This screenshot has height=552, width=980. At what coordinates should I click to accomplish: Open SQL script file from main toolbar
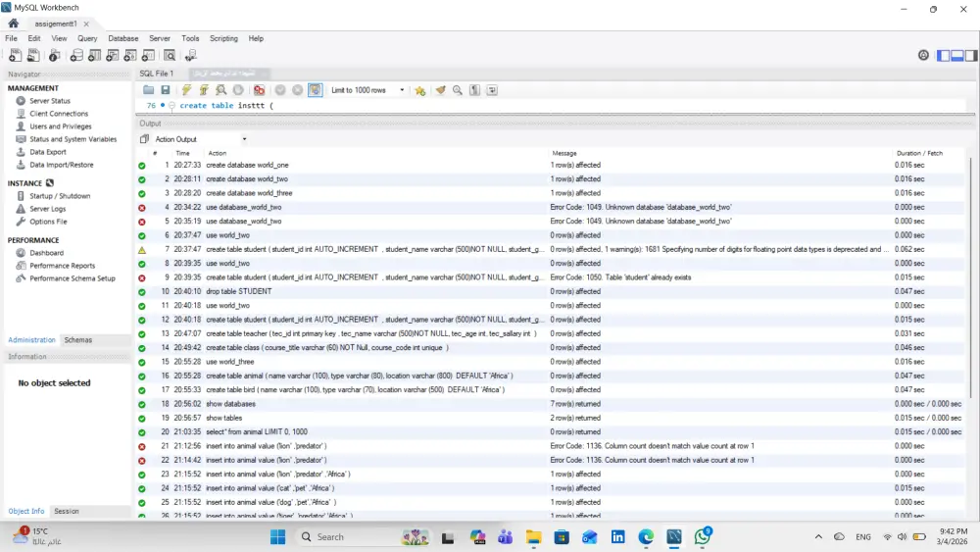tap(33, 56)
